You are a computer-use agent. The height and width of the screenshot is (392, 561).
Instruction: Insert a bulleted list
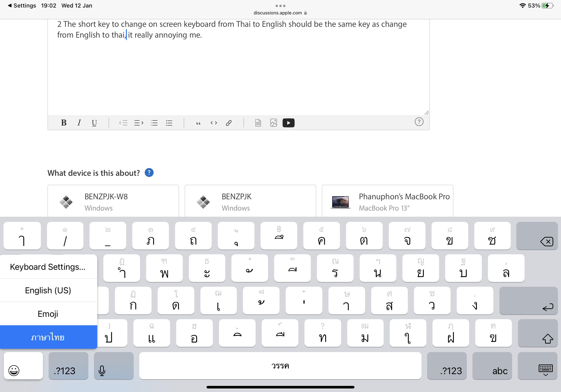click(x=169, y=123)
